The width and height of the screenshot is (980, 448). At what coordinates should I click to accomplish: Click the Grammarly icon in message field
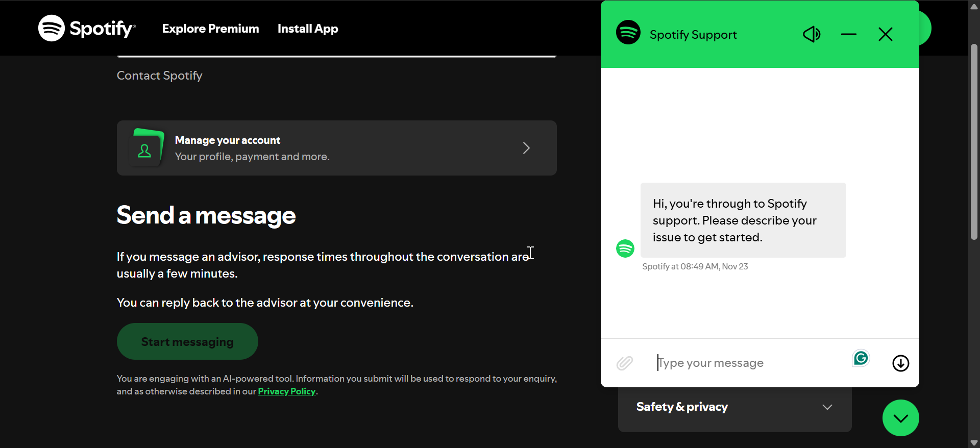tap(861, 358)
